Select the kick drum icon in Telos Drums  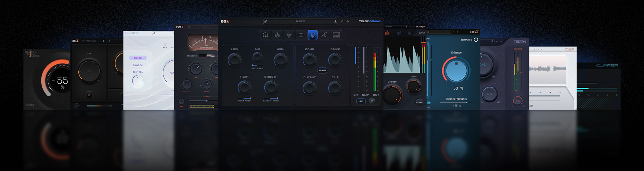click(x=265, y=35)
